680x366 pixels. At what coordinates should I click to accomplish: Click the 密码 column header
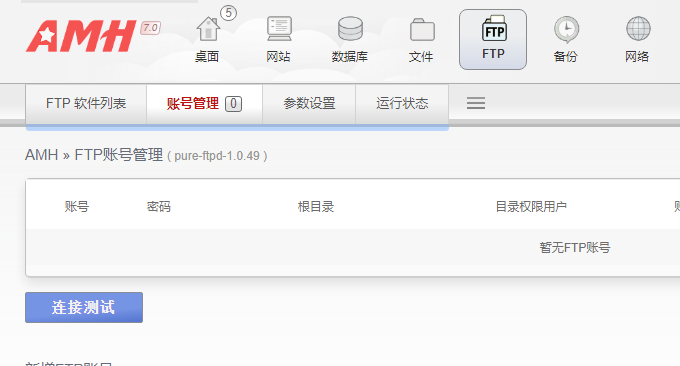click(x=159, y=207)
